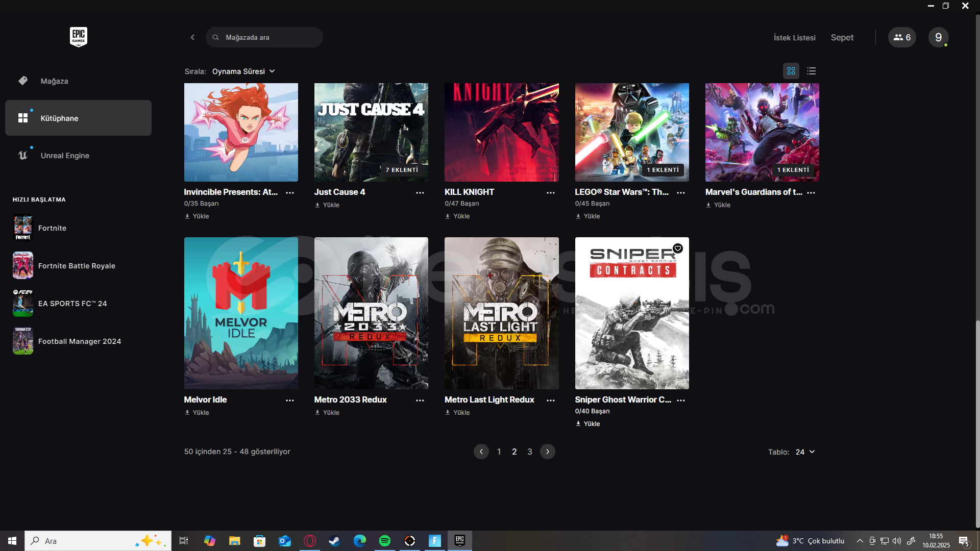Open KILL KNIGHT cover thumbnail
Viewport: 980px width, 551px height.
(501, 132)
